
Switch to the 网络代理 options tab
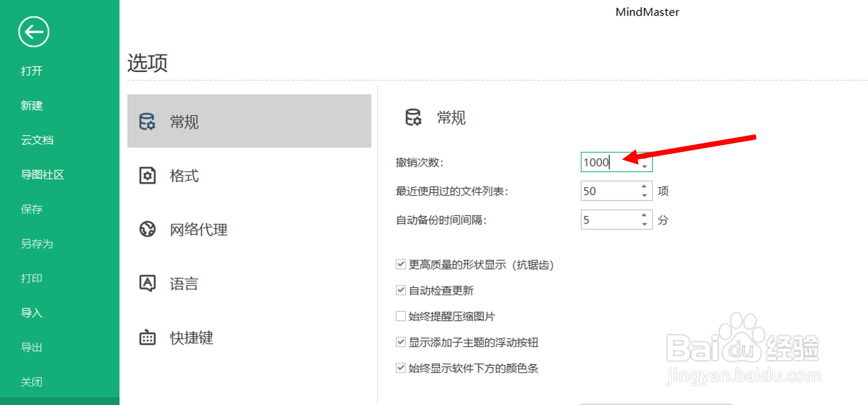click(249, 229)
